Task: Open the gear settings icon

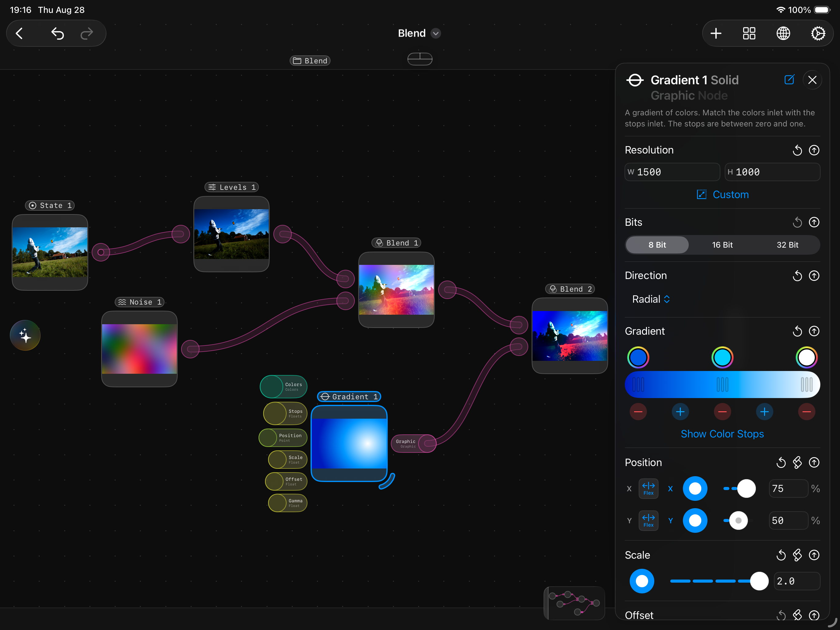Action: click(818, 34)
